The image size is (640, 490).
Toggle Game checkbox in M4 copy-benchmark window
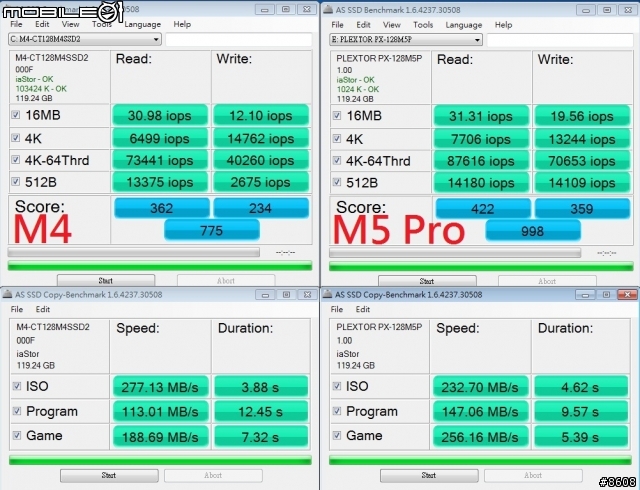pyautogui.click(x=17, y=435)
